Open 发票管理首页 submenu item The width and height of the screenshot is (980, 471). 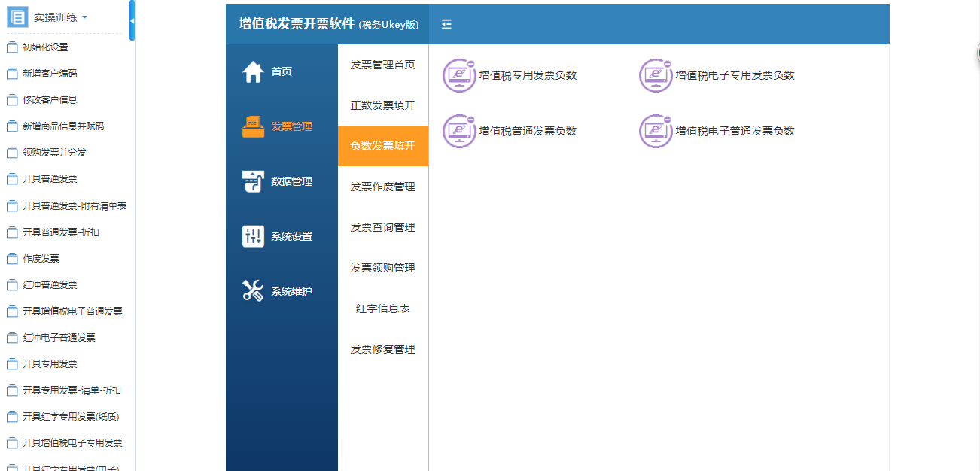(383, 65)
